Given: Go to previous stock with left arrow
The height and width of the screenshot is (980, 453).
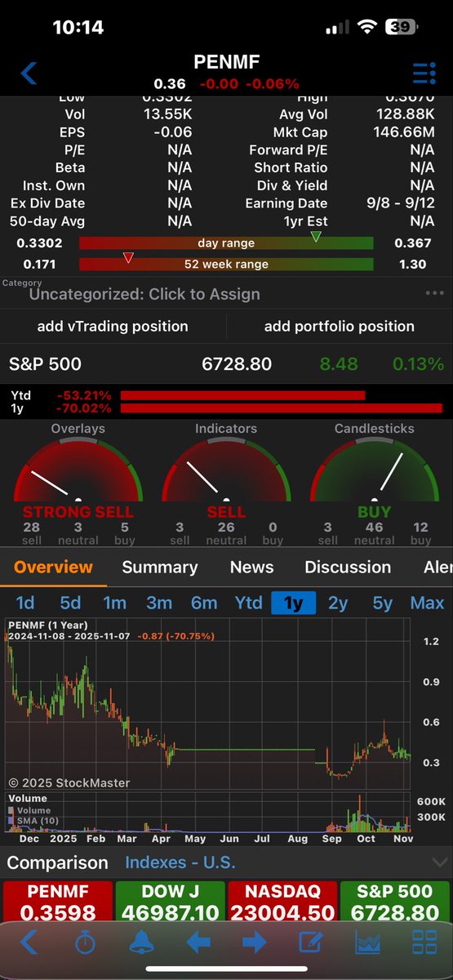Looking at the screenshot, I should pos(198,942).
